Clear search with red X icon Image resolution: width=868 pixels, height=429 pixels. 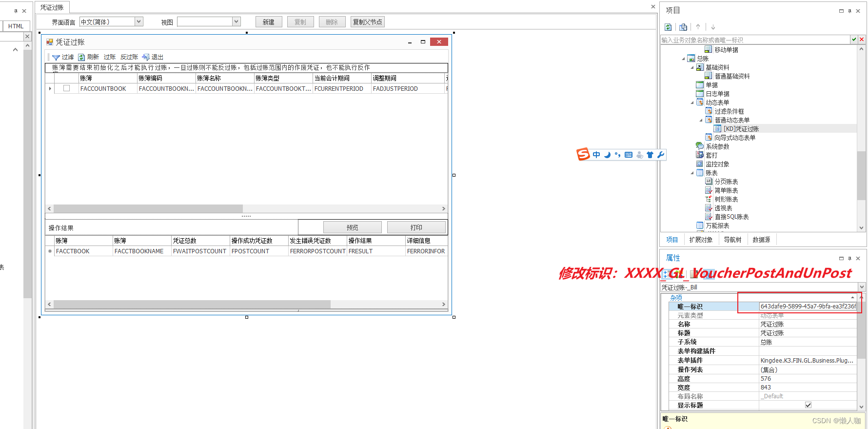(861, 40)
